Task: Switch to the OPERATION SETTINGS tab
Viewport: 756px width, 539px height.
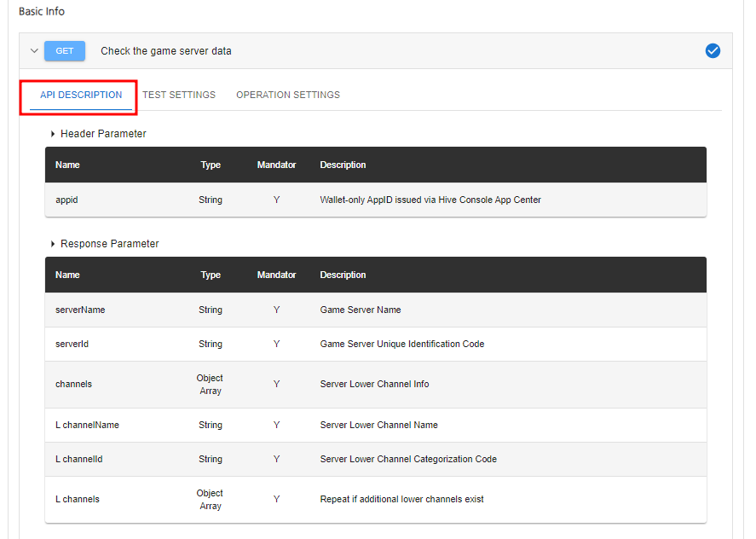Action: (x=288, y=95)
